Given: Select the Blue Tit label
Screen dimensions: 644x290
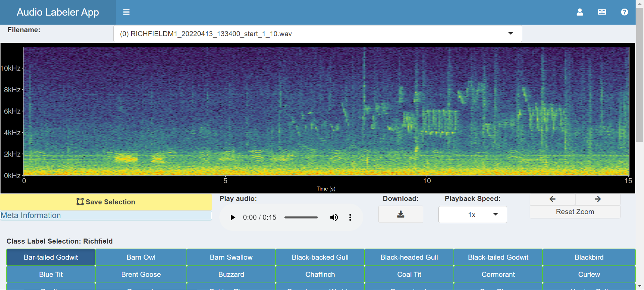Looking at the screenshot, I should pos(51,274).
